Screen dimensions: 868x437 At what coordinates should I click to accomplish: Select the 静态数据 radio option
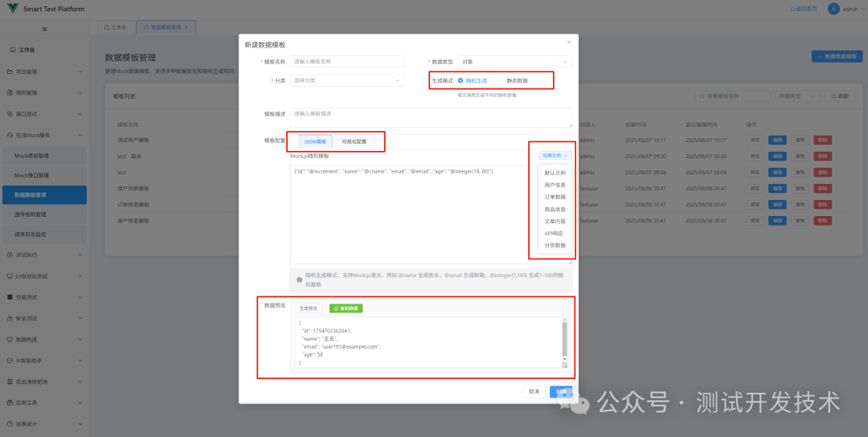pos(501,81)
